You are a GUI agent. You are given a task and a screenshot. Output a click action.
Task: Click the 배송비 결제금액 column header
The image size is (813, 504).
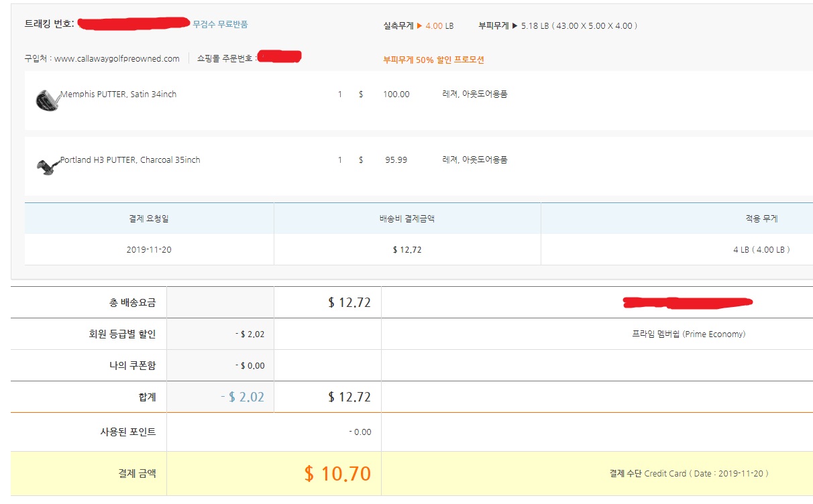[406, 218]
